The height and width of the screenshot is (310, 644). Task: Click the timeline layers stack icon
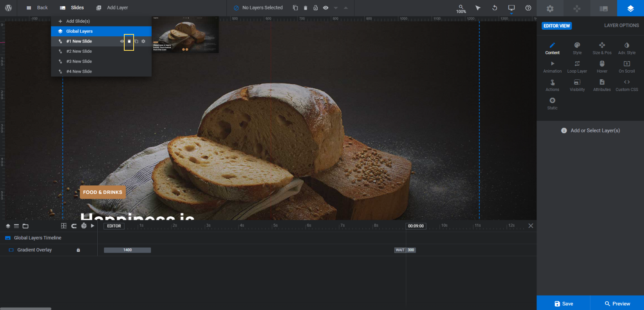[x=8, y=226]
